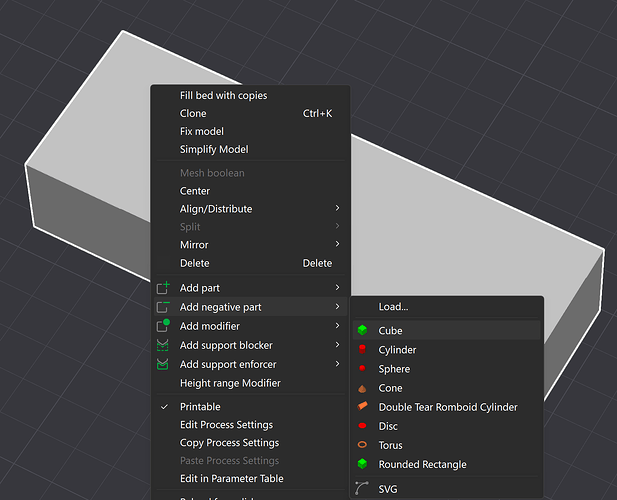Expand the Add negative part submenu arrow
The height and width of the screenshot is (500, 617).
337,306
